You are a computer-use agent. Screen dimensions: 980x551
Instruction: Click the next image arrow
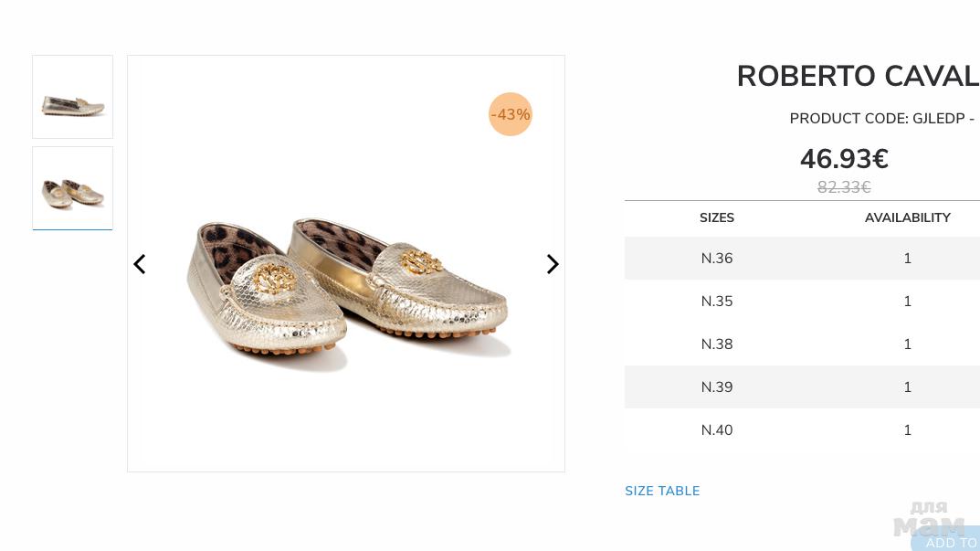pos(552,264)
